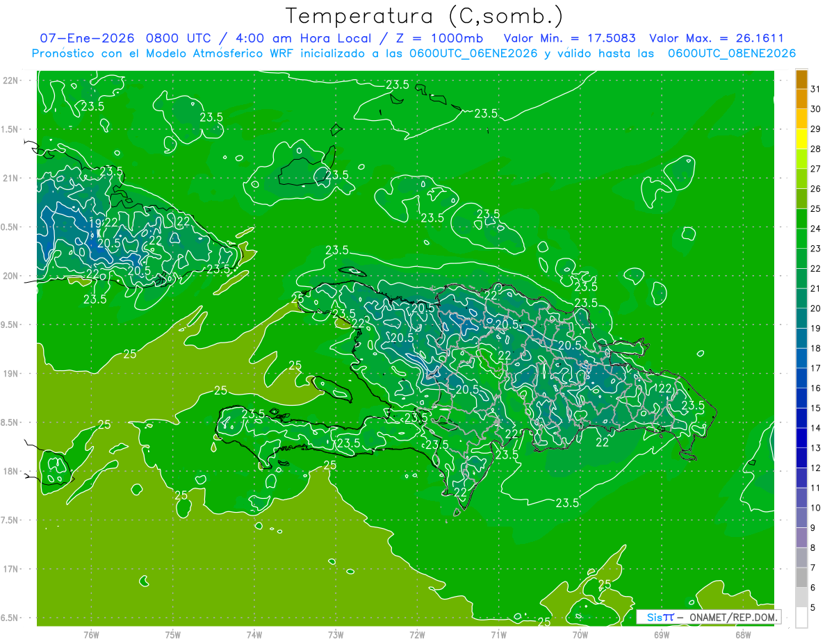
Task: Select the date text '07-Ene-2026'
Action: (88, 38)
